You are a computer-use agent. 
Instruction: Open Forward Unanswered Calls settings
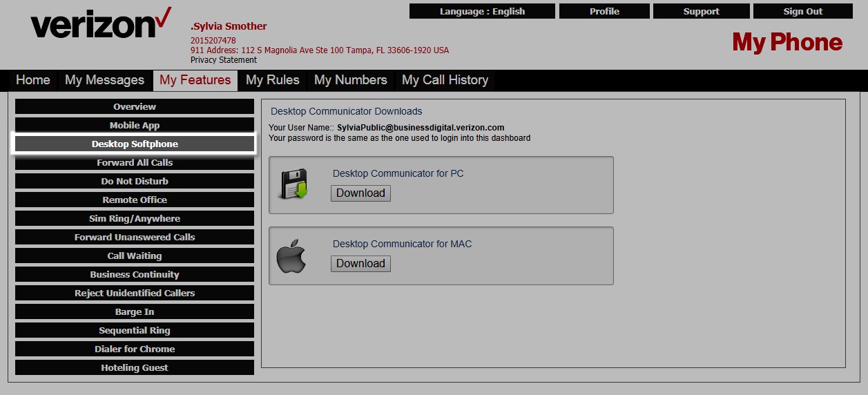[135, 237]
